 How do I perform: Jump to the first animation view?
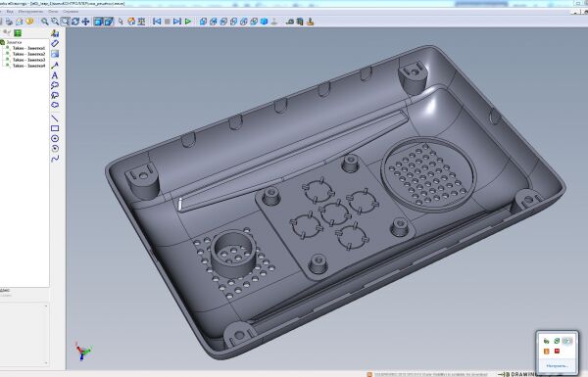pos(157,22)
